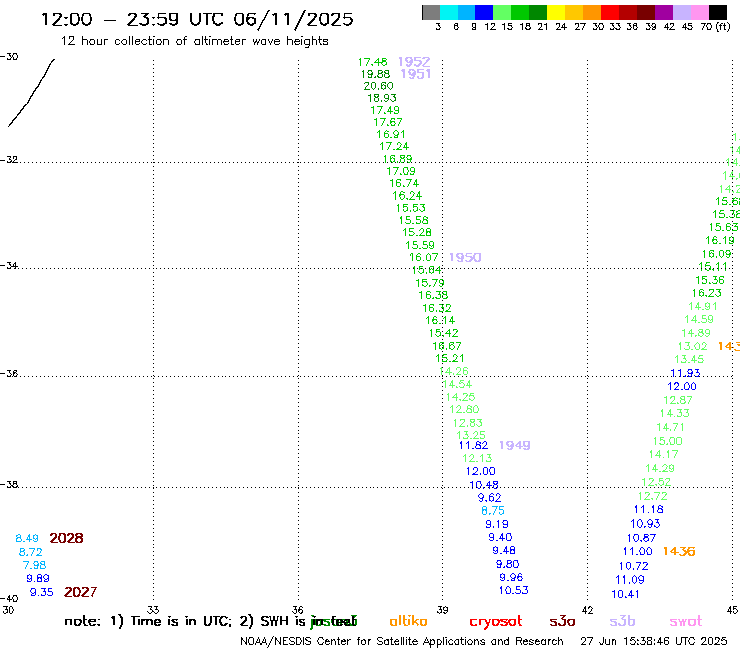The height and width of the screenshot is (650, 740).
Task: Click the wave height value '16.74'
Action: [404, 183]
